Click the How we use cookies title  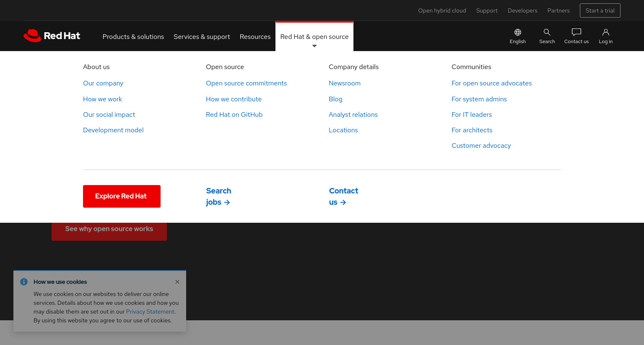click(x=60, y=282)
